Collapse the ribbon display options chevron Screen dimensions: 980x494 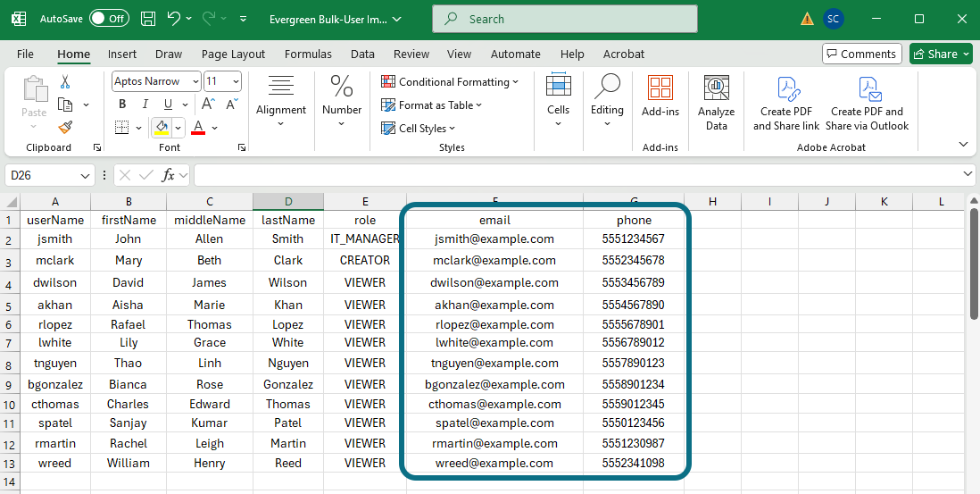[x=963, y=145]
